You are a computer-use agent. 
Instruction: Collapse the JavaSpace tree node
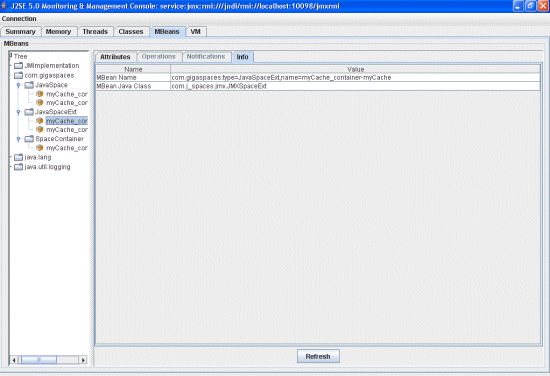18,85
